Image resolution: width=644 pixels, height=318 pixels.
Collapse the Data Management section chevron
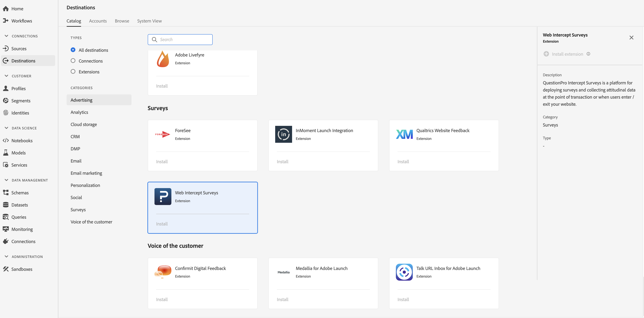coord(6,180)
